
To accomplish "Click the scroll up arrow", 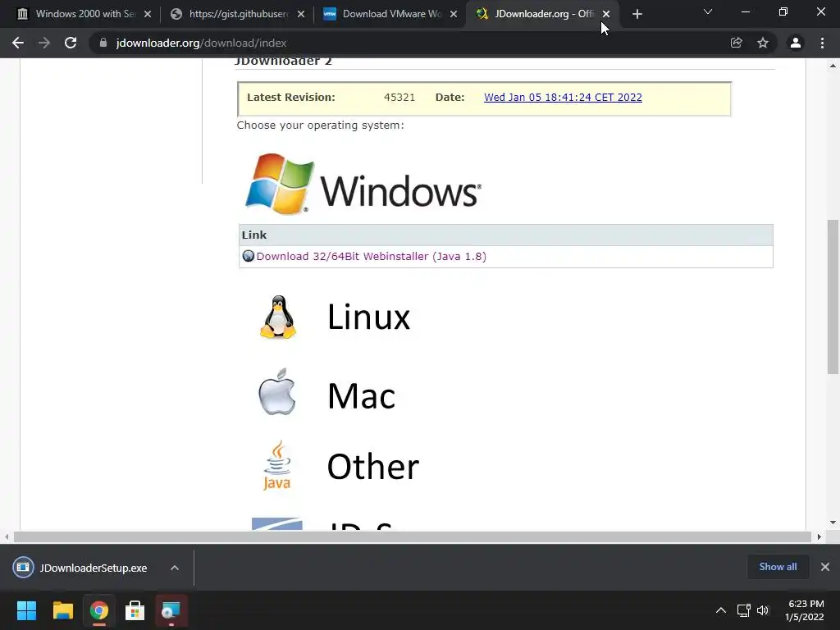I will point(833,66).
